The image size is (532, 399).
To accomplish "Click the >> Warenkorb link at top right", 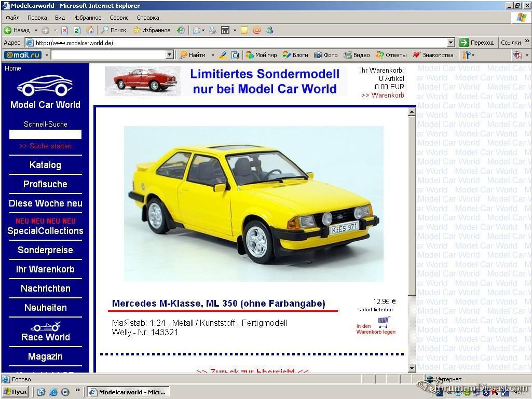I will (383, 95).
